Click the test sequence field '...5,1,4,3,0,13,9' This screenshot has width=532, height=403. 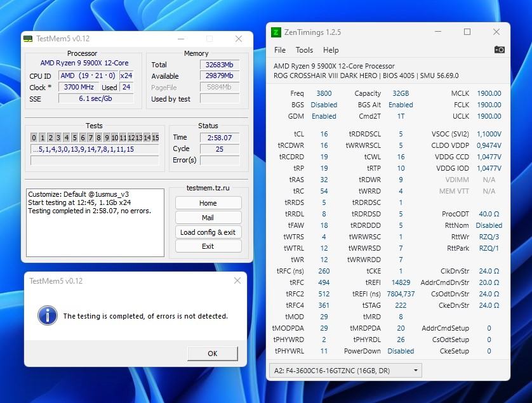point(95,149)
